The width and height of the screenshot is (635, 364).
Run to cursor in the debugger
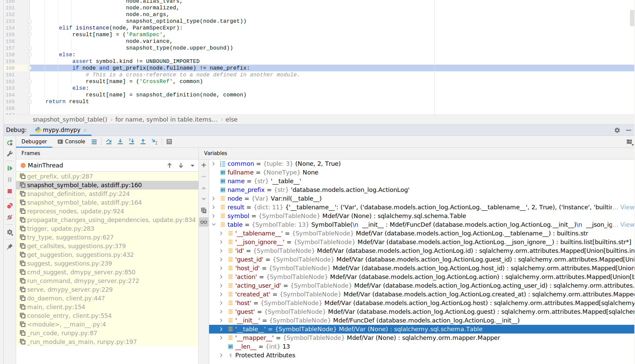(x=154, y=141)
